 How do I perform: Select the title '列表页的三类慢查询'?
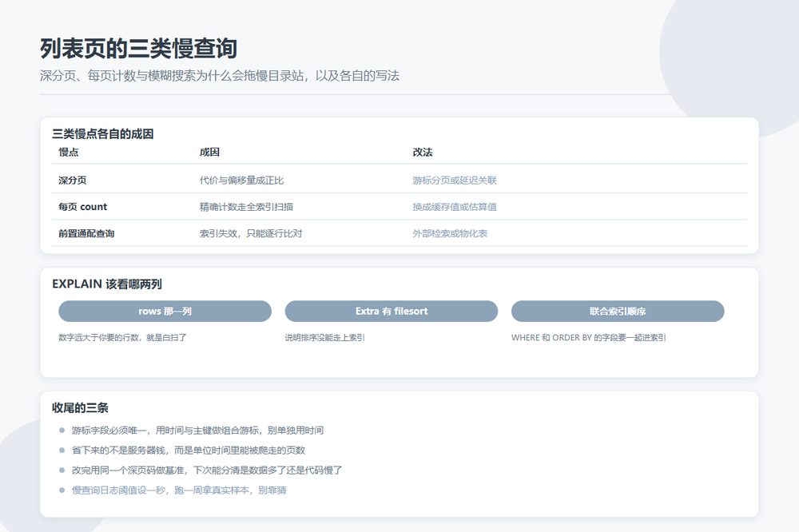[138, 49]
